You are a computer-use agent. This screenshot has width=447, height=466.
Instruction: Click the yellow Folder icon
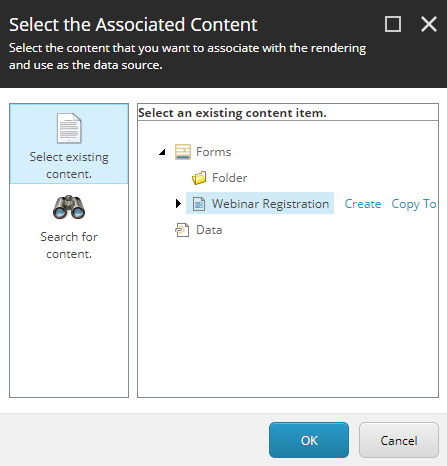pyautogui.click(x=199, y=178)
